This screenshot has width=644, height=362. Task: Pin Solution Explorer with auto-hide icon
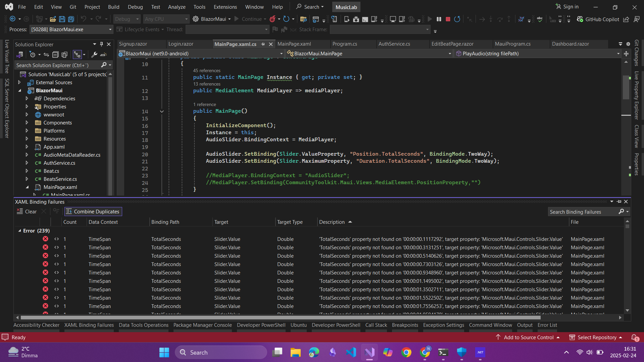[x=101, y=44]
